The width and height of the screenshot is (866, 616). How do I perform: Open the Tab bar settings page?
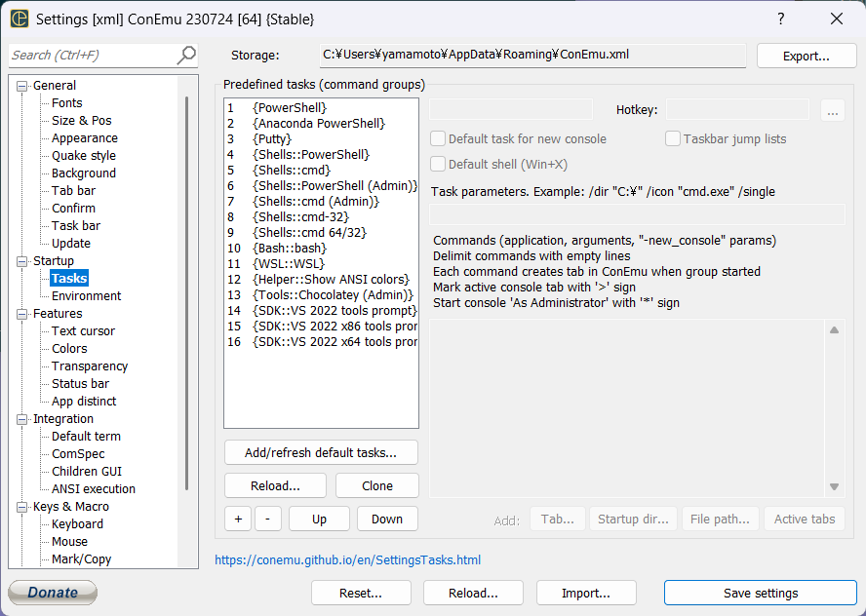73,190
